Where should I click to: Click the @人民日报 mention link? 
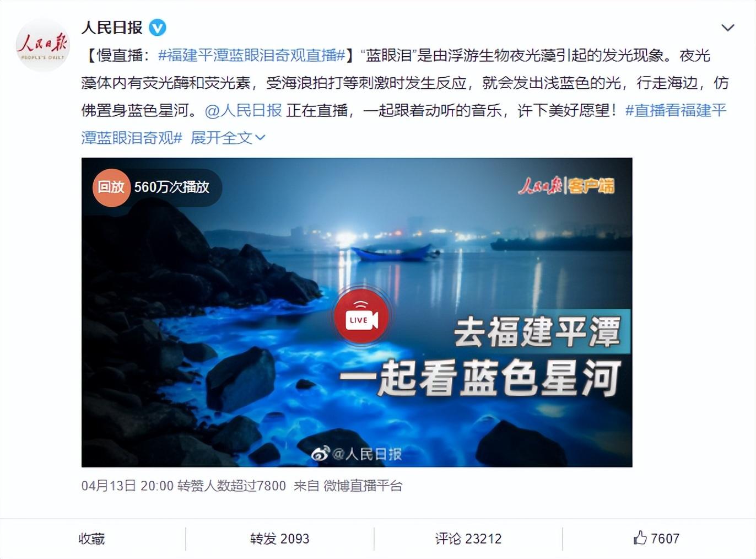click(x=243, y=110)
